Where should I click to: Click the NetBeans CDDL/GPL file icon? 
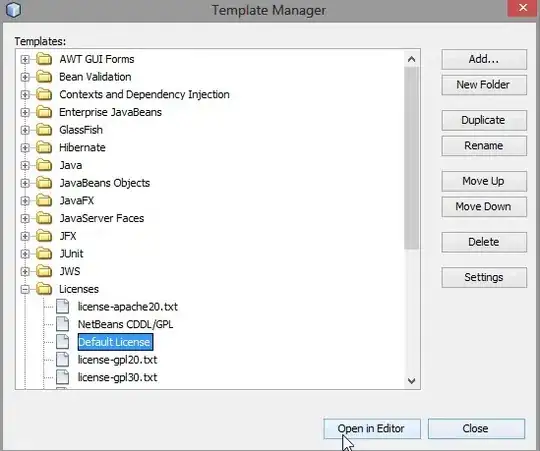click(x=63, y=324)
